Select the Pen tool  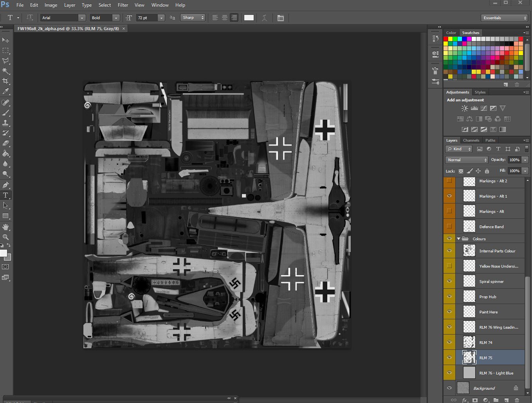(x=5, y=185)
